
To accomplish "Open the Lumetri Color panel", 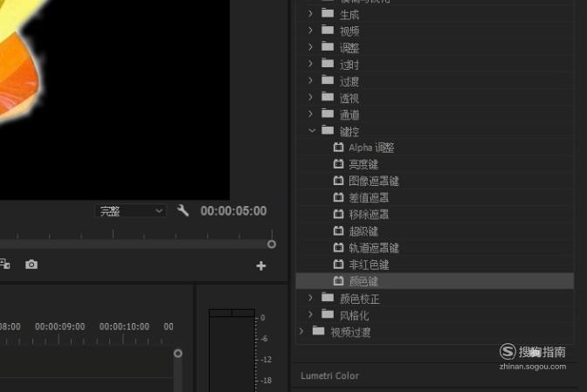I will click(330, 375).
